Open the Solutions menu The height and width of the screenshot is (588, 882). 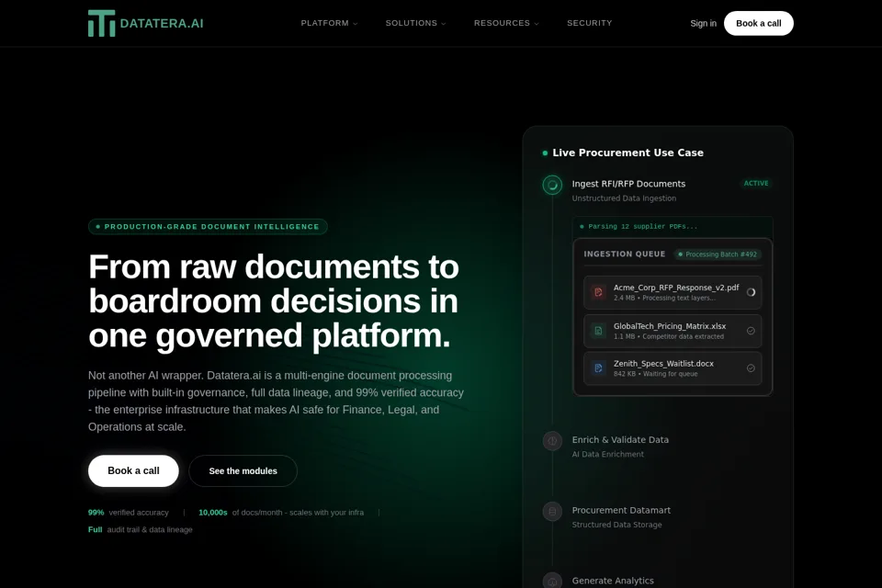click(x=415, y=23)
